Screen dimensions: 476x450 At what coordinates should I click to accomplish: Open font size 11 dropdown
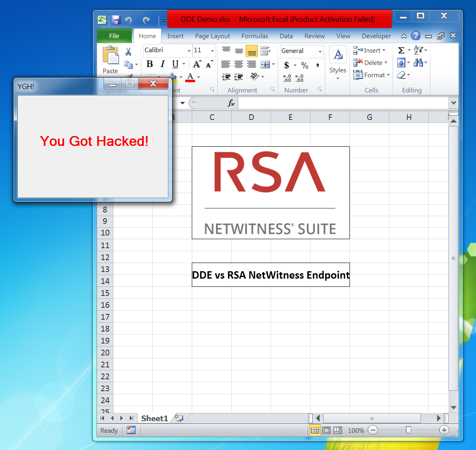tap(212, 51)
